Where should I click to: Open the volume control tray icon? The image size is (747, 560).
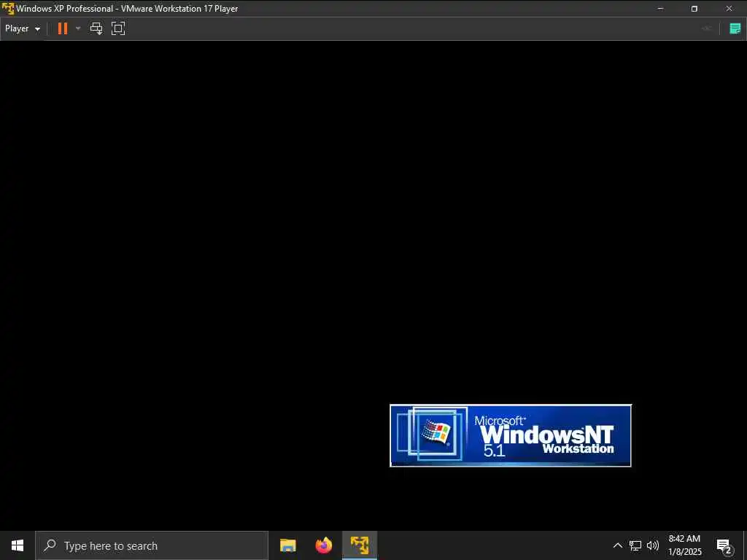pyautogui.click(x=653, y=545)
